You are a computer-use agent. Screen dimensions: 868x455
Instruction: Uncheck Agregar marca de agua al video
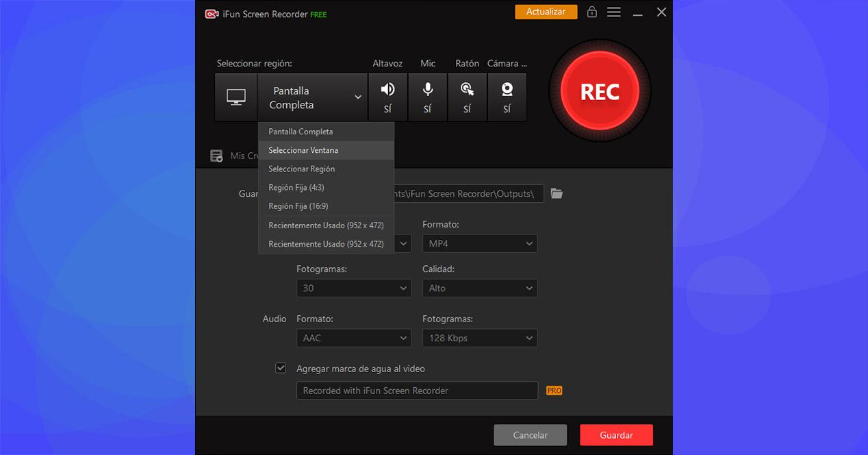click(281, 368)
